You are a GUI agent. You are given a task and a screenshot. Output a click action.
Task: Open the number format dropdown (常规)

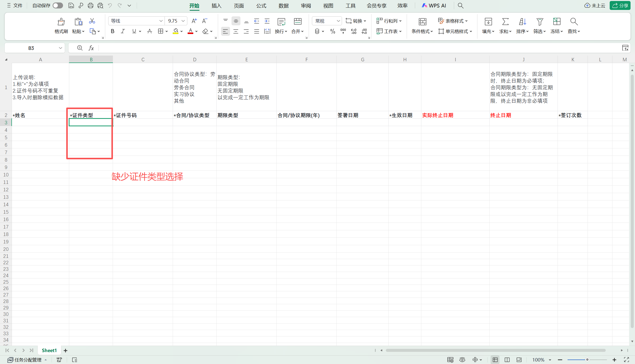[338, 21]
